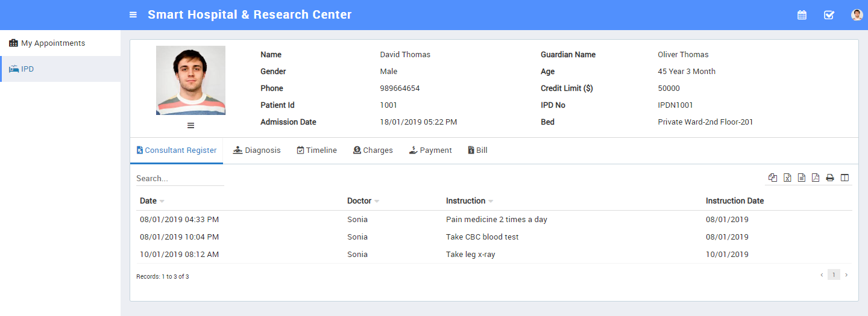Viewport: 868px width, 316px height.
Task: Select row dated 08/01/2019 10:04 PM
Action: (x=494, y=237)
